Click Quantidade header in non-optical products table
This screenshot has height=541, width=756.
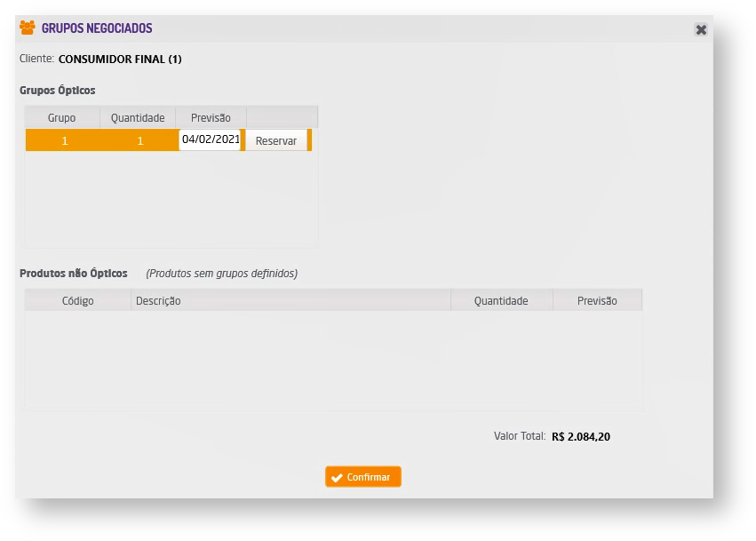pos(501,301)
